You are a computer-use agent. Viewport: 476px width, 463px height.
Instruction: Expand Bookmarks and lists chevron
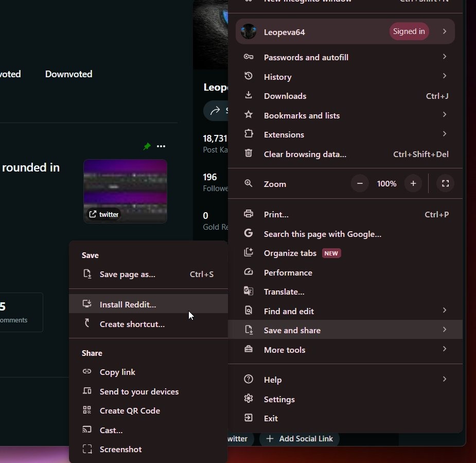click(445, 114)
